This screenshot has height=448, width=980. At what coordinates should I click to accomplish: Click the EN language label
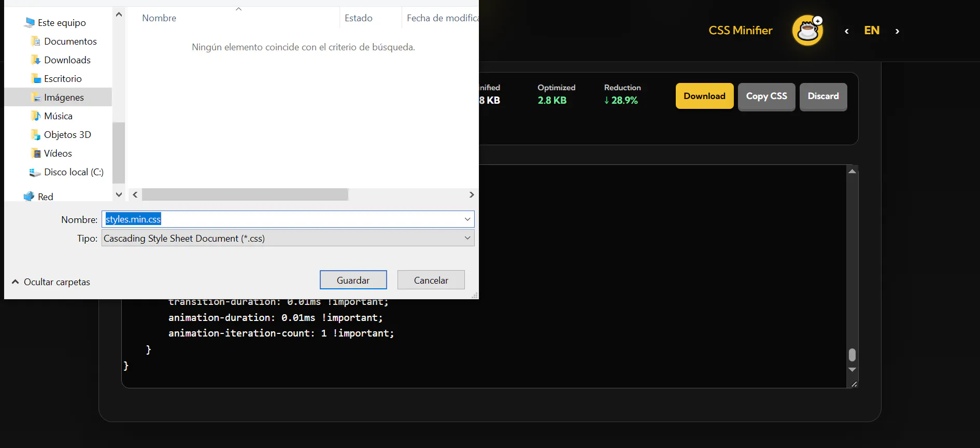tap(872, 30)
